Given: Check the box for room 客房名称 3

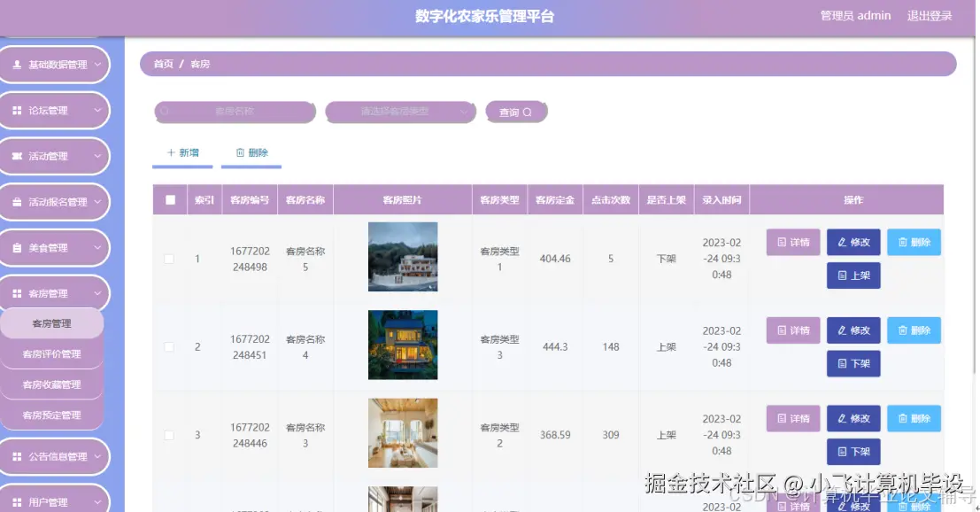Looking at the screenshot, I should pyautogui.click(x=169, y=435).
